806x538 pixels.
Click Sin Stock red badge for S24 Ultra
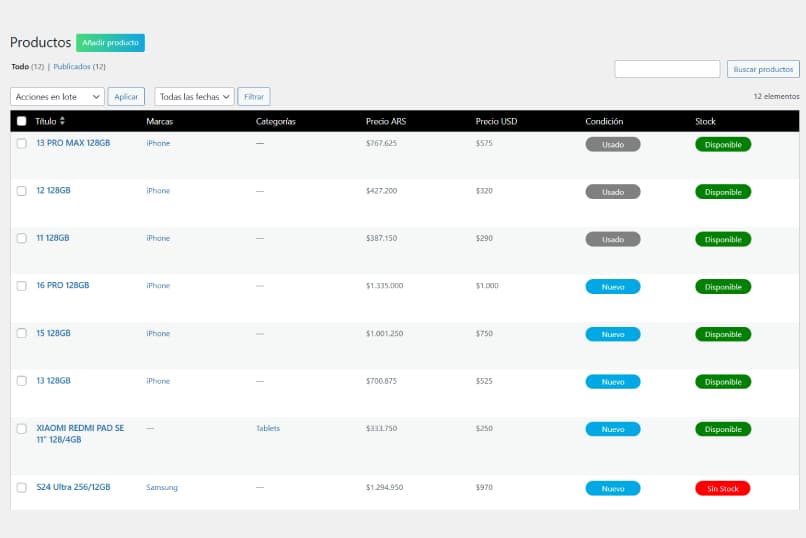click(722, 488)
